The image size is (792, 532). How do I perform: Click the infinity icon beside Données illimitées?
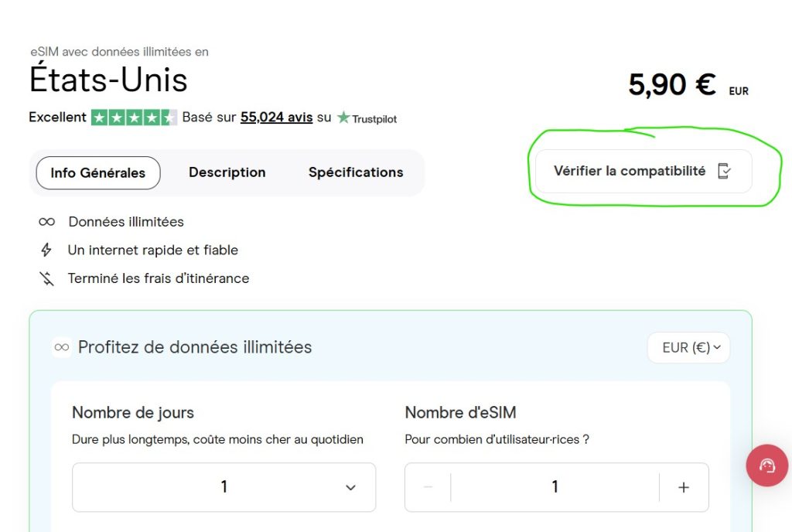tap(46, 222)
